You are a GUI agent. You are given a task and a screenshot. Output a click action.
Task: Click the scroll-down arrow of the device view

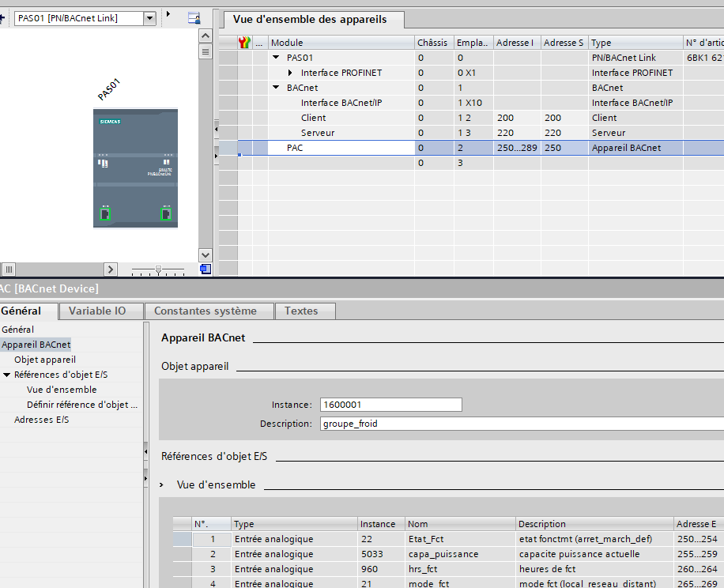[206, 254]
